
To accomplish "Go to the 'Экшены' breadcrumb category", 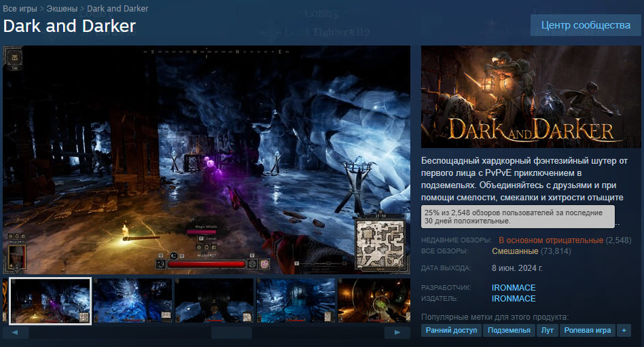I will [62, 9].
